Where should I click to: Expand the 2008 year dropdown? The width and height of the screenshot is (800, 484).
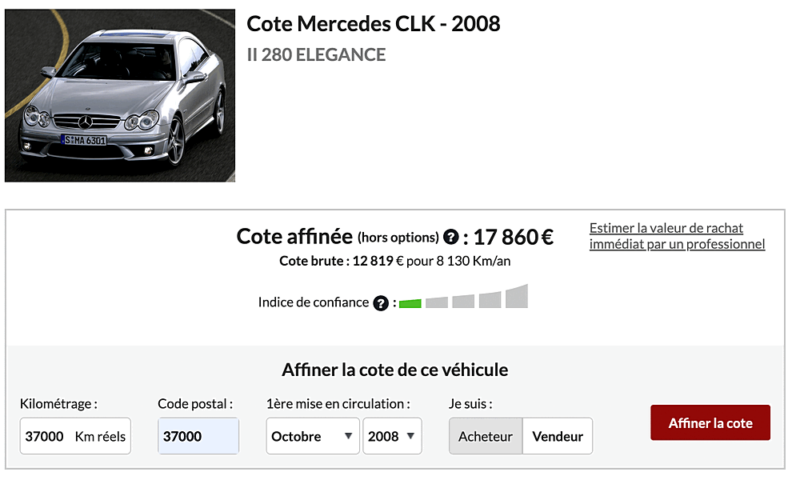[391, 436]
